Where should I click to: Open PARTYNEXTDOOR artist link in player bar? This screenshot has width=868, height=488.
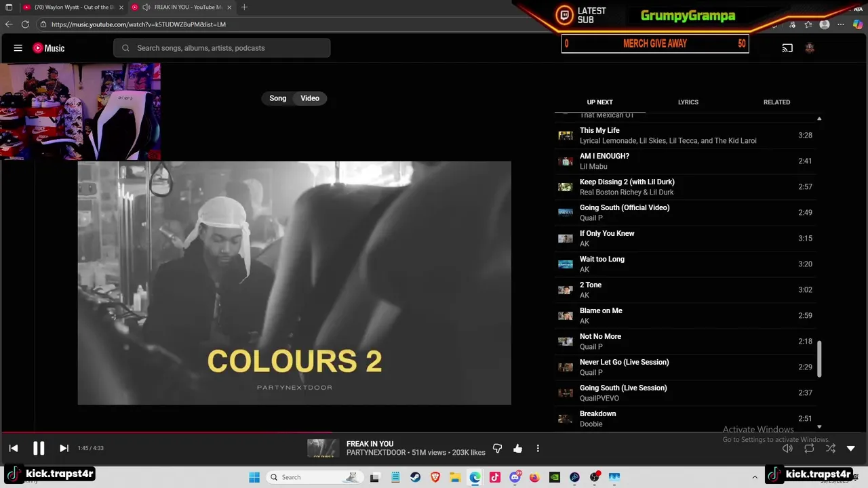(376, 453)
